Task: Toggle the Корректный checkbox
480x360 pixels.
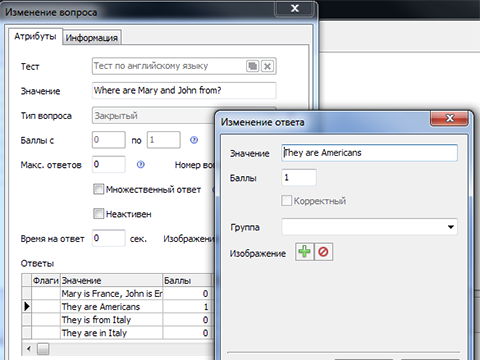Action: pos(286,201)
